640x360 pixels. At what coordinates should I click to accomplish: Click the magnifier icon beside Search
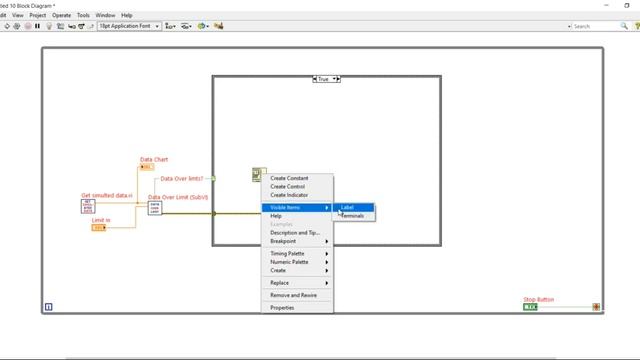pyautogui.click(x=624, y=26)
